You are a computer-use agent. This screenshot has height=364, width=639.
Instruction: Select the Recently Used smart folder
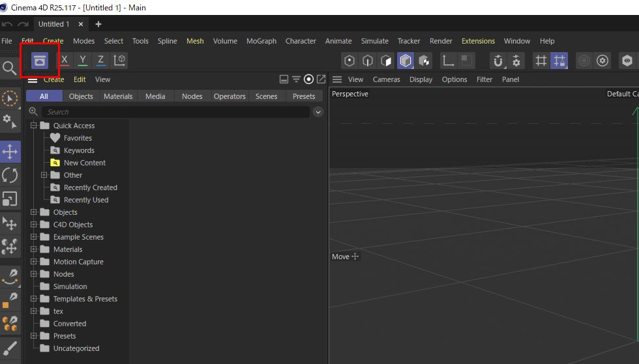pos(86,200)
